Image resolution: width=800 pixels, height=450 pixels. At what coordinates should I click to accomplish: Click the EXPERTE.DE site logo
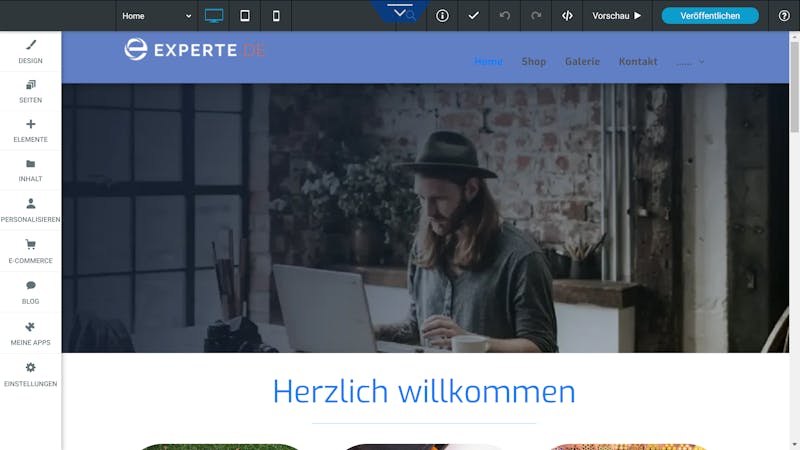point(194,49)
